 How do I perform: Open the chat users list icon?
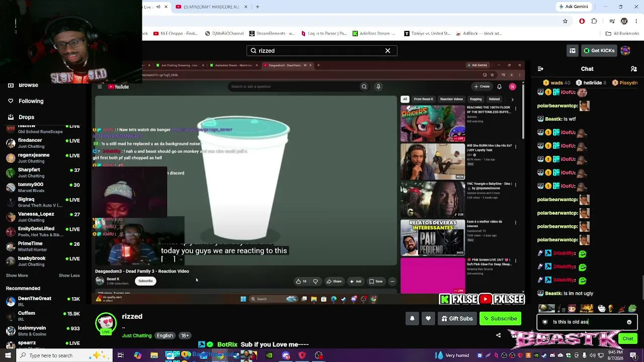(634, 69)
